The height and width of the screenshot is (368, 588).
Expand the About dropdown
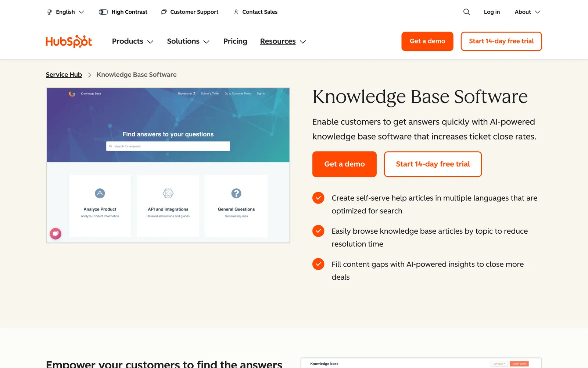(x=527, y=12)
